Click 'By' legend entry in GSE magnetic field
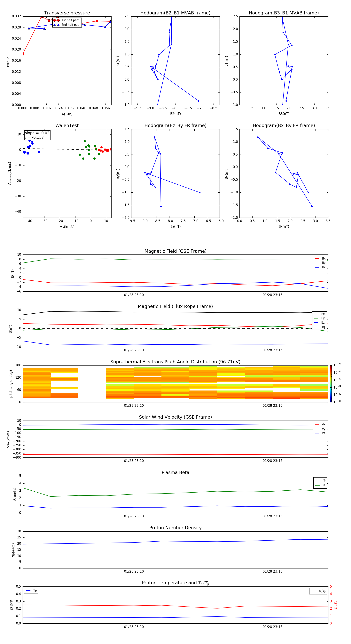 (320, 263)
